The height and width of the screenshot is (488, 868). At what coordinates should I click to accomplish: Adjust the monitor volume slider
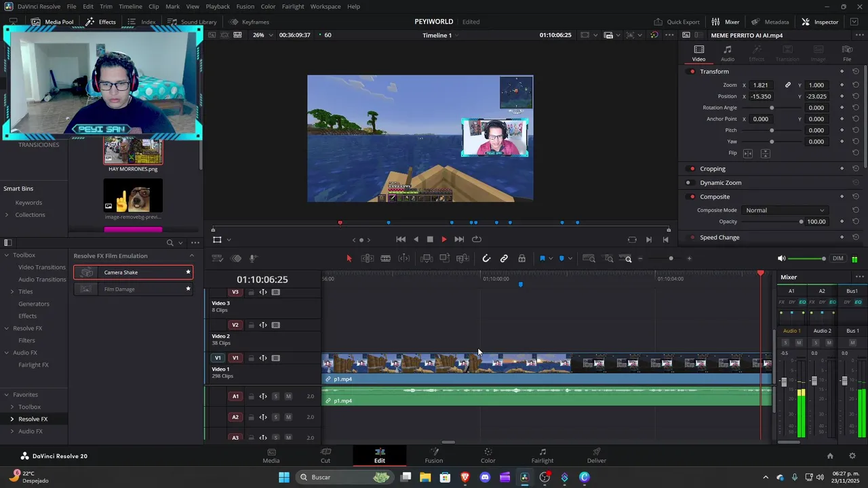pos(807,258)
